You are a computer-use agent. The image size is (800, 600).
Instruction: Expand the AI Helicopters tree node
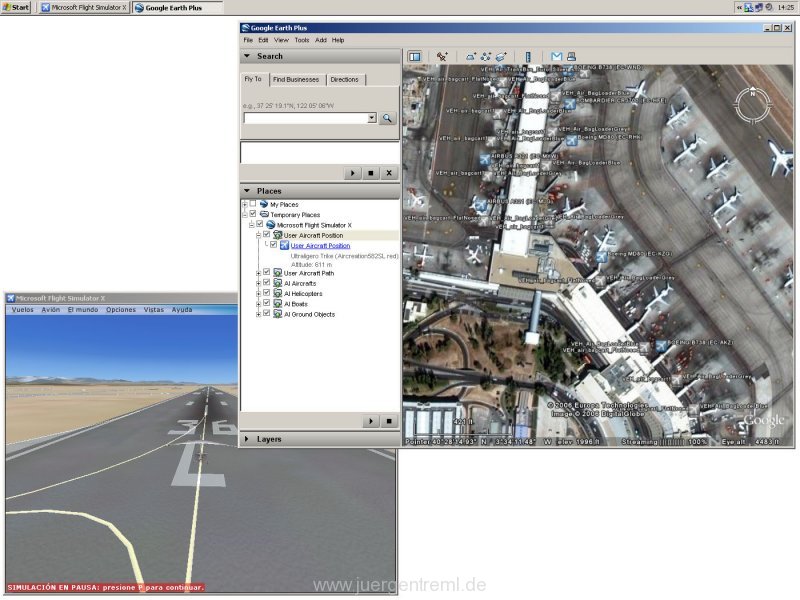click(259, 294)
